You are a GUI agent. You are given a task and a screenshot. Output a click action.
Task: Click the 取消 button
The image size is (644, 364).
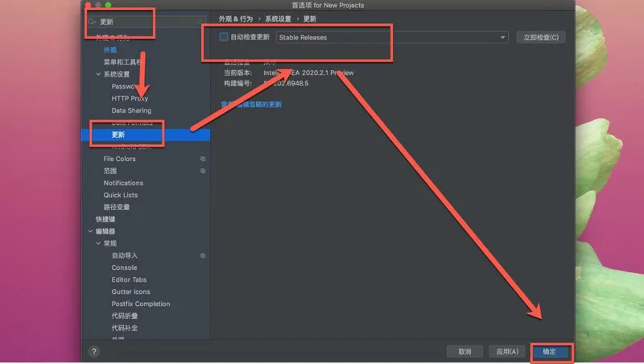tap(464, 352)
